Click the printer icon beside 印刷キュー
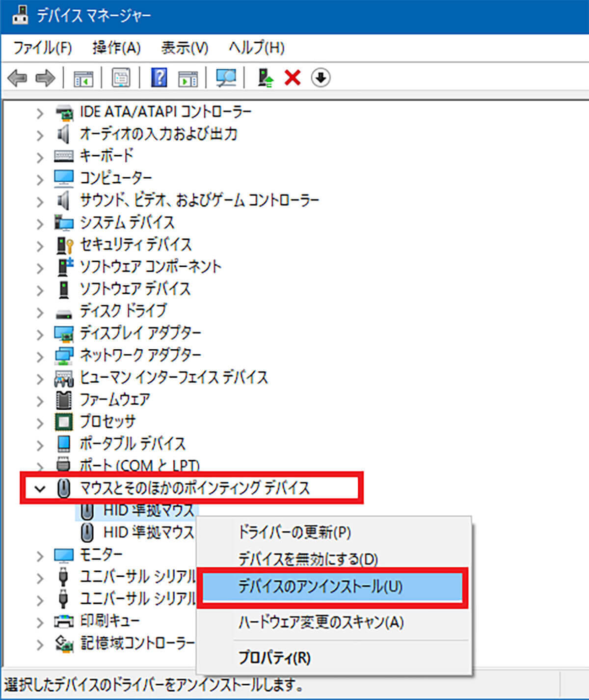 pyautogui.click(x=64, y=621)
